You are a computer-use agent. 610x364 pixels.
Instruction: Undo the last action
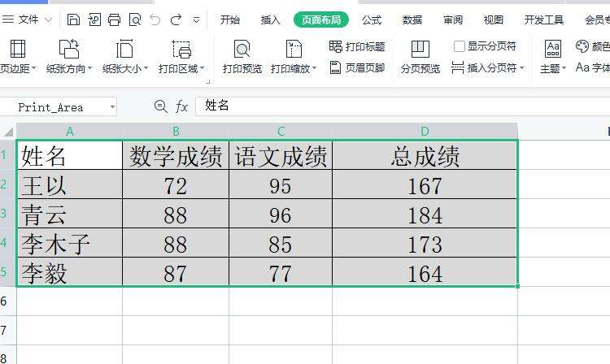tap(155, 19)
